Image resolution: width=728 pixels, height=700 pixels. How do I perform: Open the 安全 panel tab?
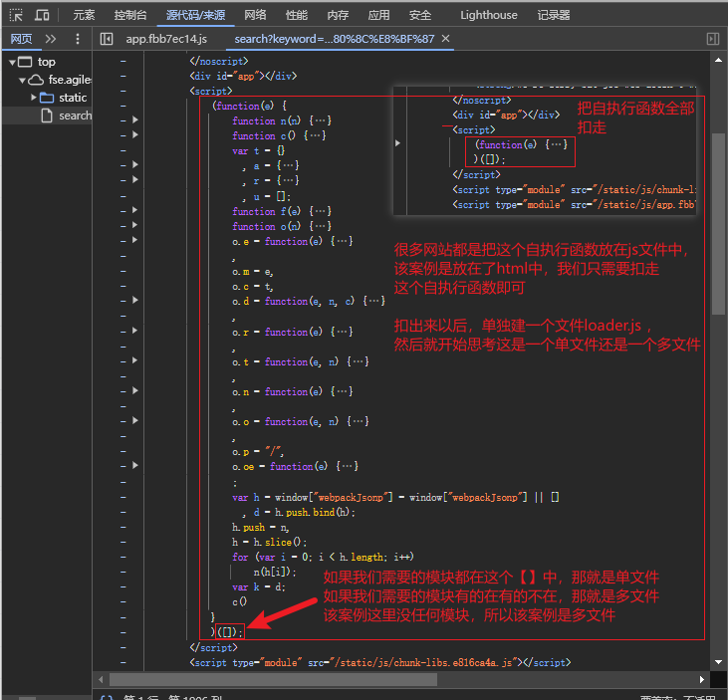420,15
